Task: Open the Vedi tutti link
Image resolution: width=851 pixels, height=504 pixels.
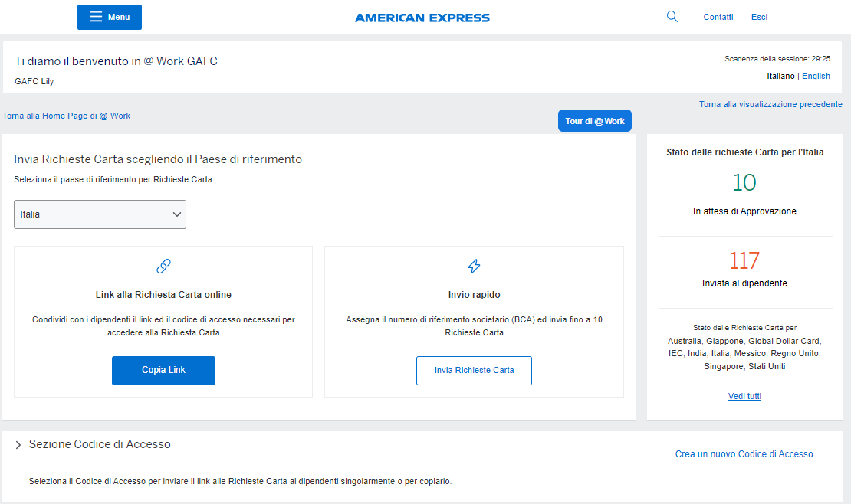Action: (744, 396)
